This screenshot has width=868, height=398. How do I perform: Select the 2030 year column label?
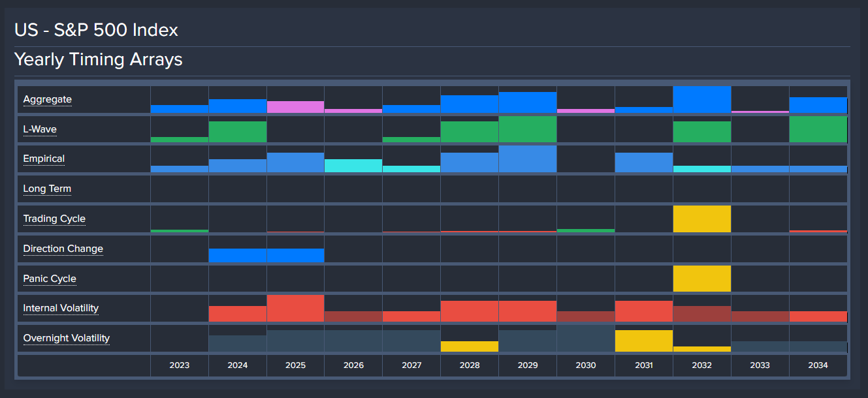586,365
